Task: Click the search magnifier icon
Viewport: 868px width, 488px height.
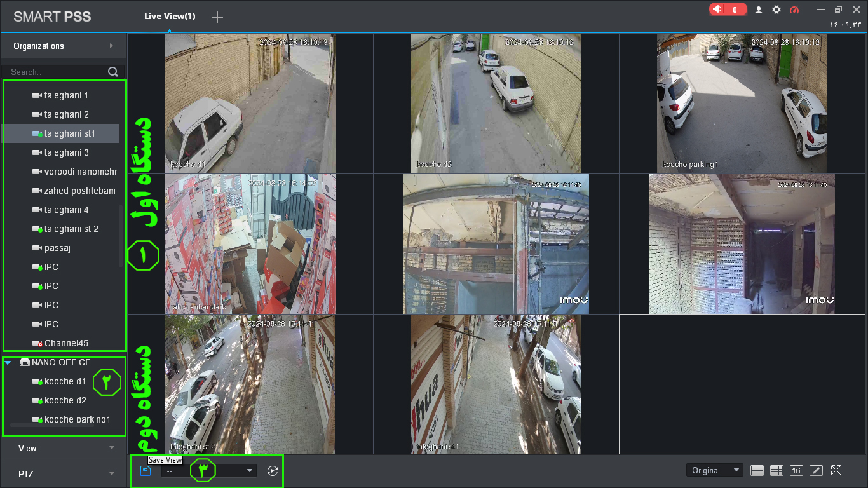Action: (x=113, y=72)
